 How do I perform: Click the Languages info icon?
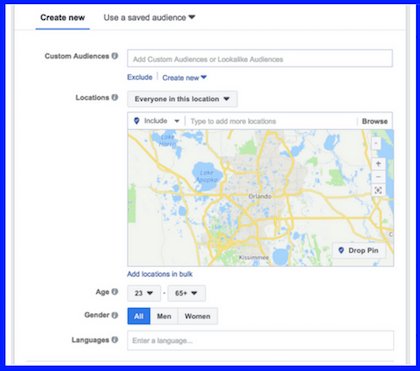[x=115, y=340]
